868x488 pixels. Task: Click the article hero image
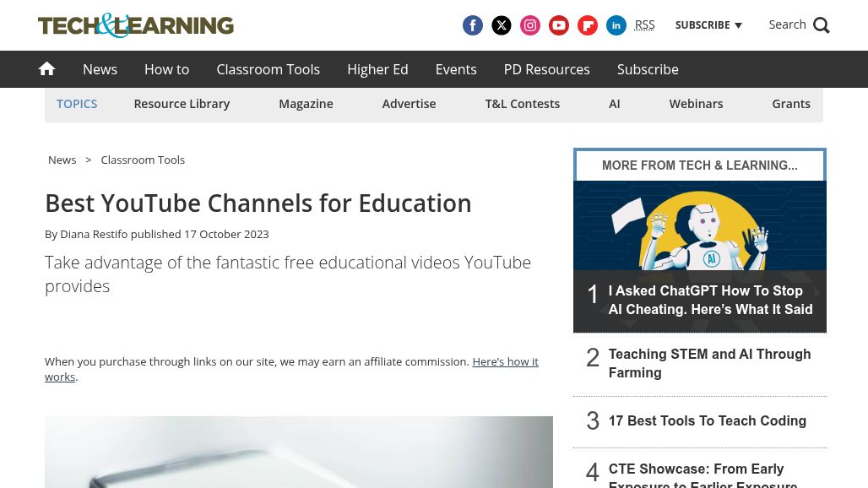[x=299, y=452]
